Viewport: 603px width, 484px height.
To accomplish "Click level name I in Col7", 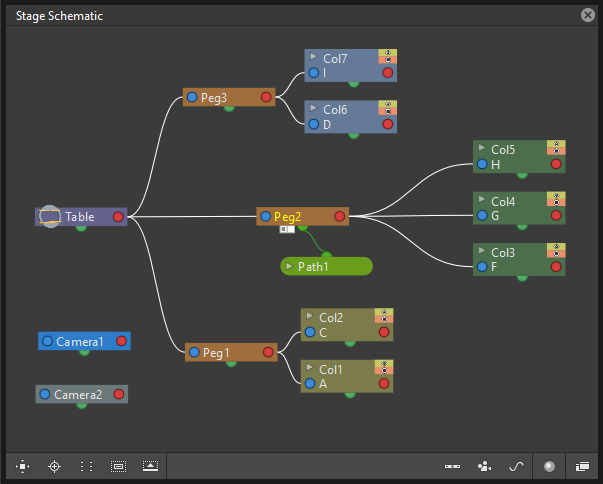I will (x=325, y=73).
